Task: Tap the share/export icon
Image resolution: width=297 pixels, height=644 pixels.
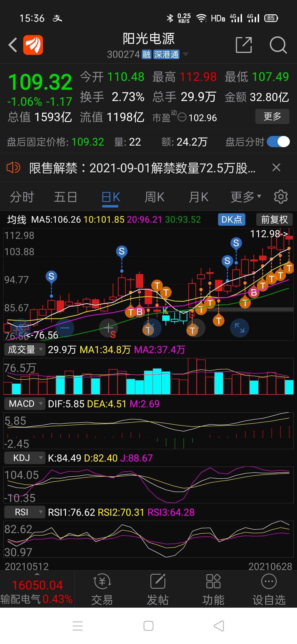Action: tap(244, 45)
